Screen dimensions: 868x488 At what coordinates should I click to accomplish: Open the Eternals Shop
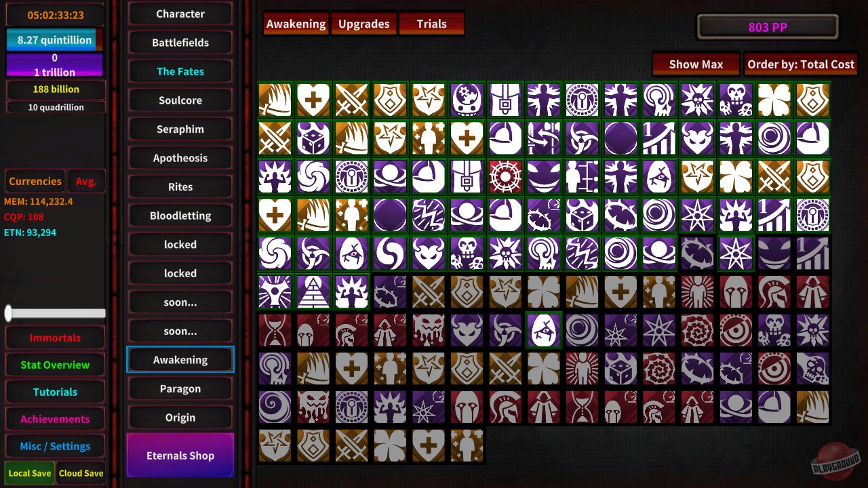click(180, 455)
